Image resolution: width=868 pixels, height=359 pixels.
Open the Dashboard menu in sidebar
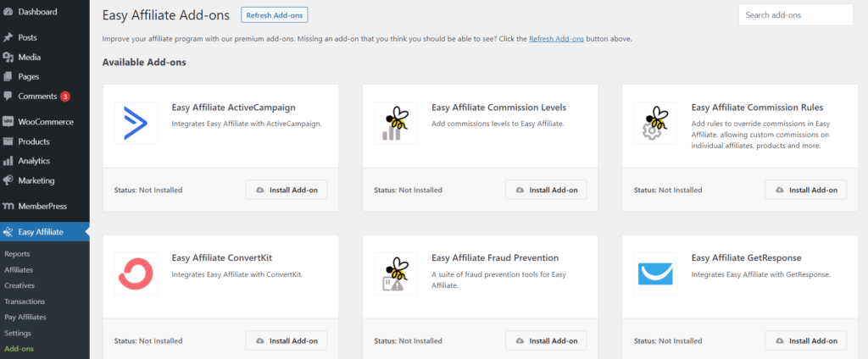(x=37, y=12)
